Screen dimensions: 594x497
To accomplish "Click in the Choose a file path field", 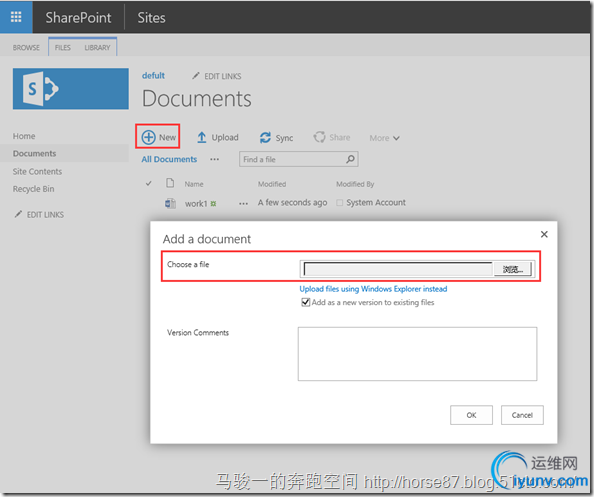I will tap(398, 269).
